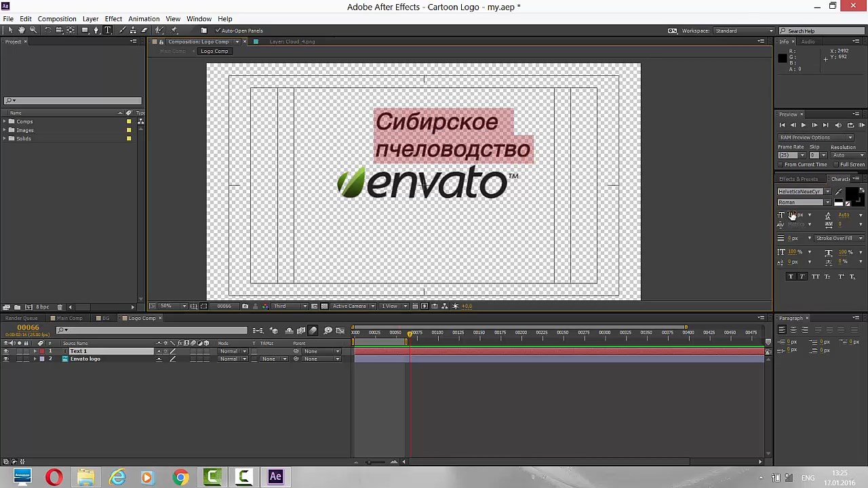Expand the Images folder
The width and height of the screenshot is (868, 488).
click(x=5, y=130)
